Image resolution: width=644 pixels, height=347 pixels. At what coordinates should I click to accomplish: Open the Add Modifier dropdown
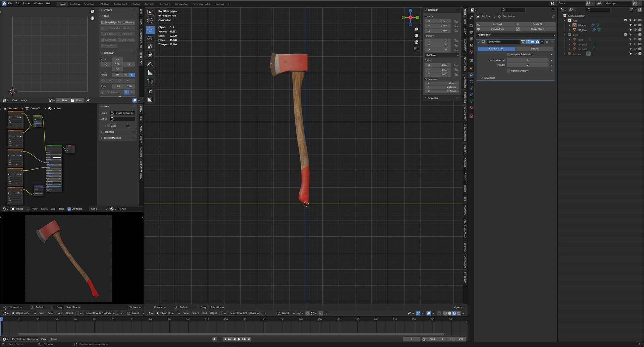pyautogui.click(x=516, y=35)
